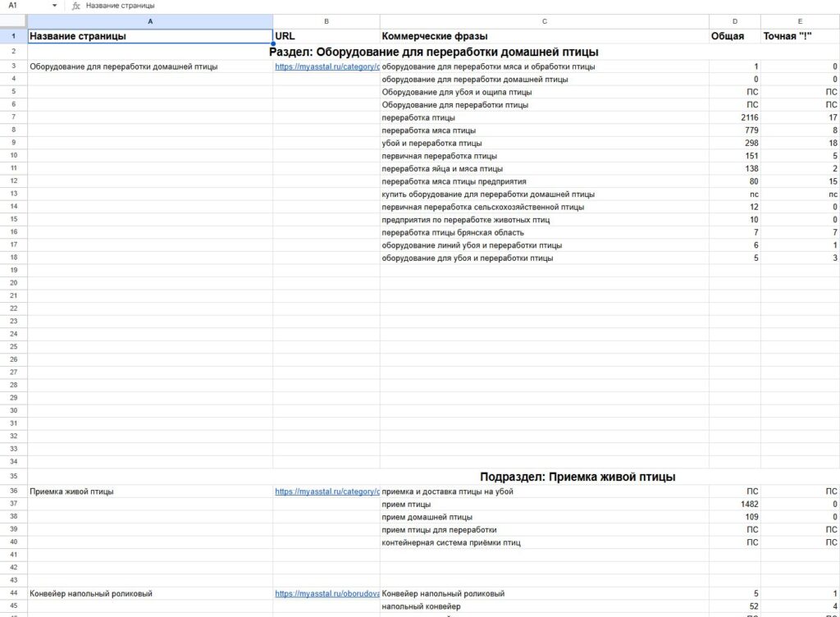Click the 'Название страницы' header cell
This screenshot has width=840, height=617.
[150, 36]
